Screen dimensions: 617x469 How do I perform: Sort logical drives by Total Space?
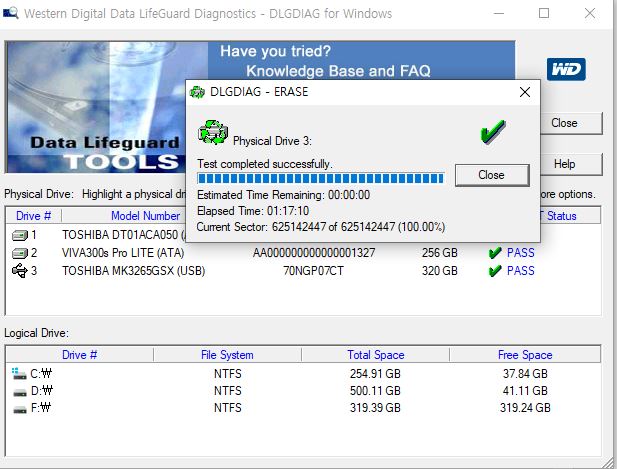375,355
